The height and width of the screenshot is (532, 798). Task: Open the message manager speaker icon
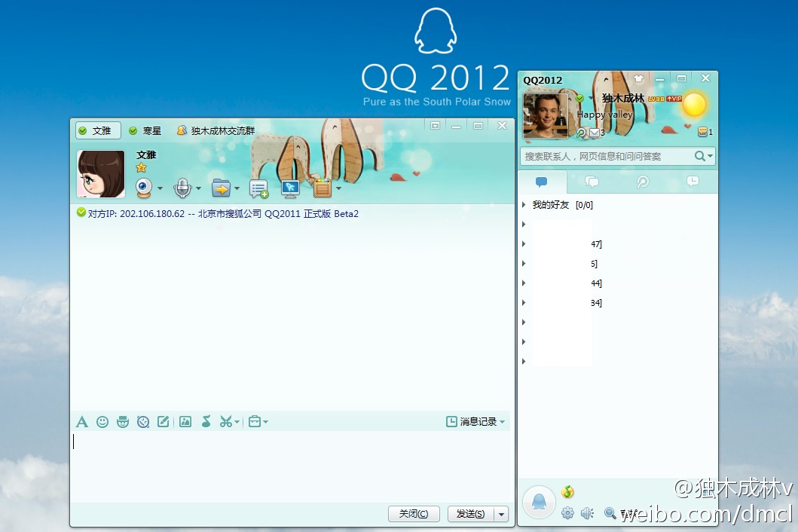click(x=587, y=512)
